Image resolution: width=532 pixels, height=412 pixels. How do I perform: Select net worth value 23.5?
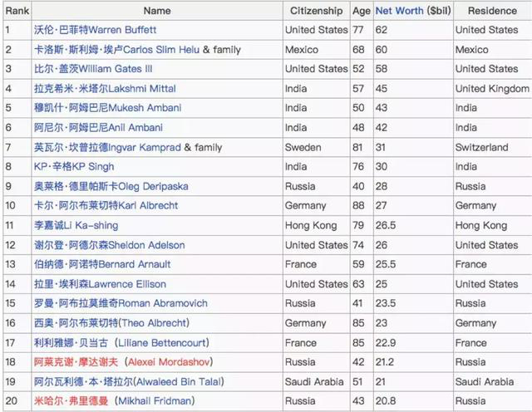click(x=386, y=303)
